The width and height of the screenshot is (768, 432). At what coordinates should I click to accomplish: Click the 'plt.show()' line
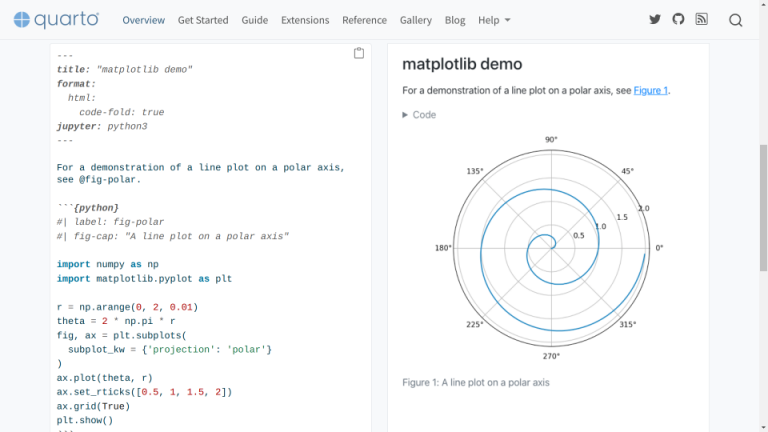pyautogui.click(x=85, y=420)
